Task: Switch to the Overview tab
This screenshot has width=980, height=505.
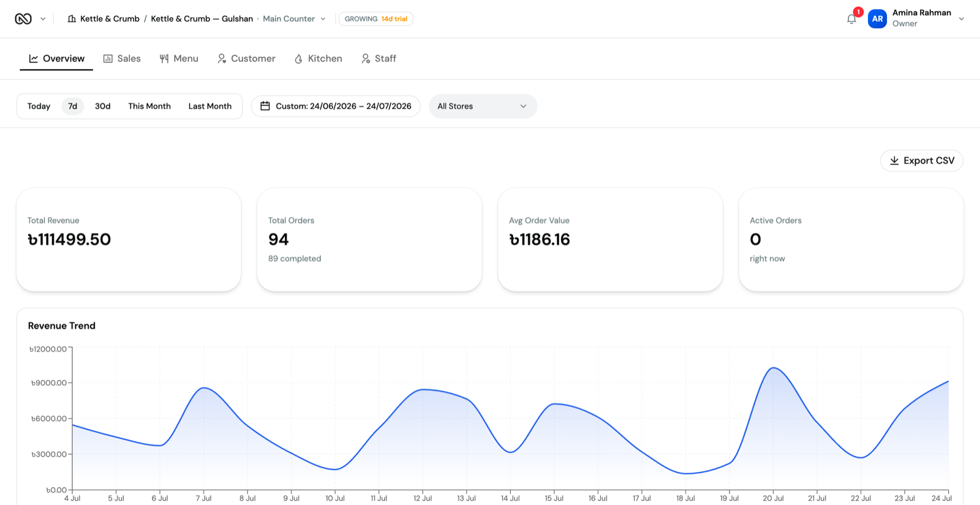Action: [x=56, y=59]
